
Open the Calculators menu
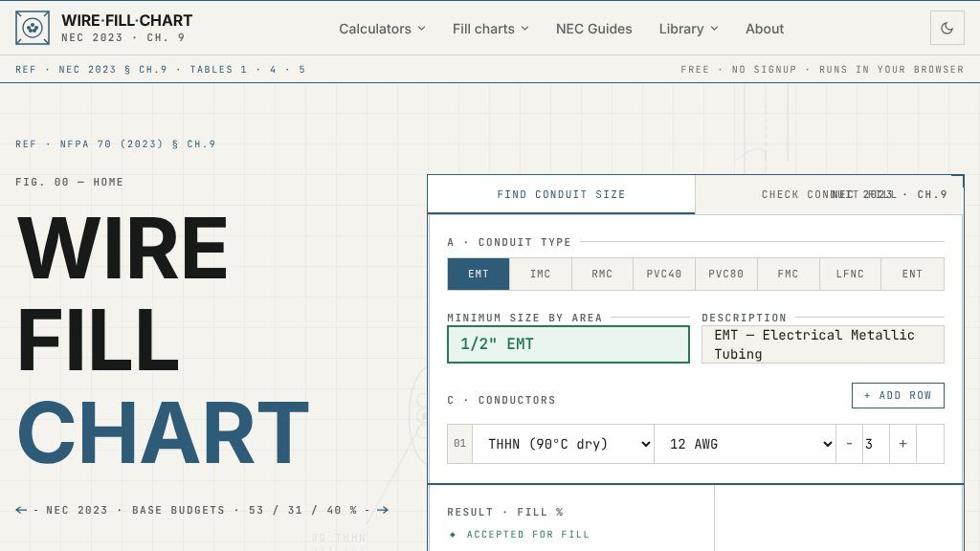point(382,29)
